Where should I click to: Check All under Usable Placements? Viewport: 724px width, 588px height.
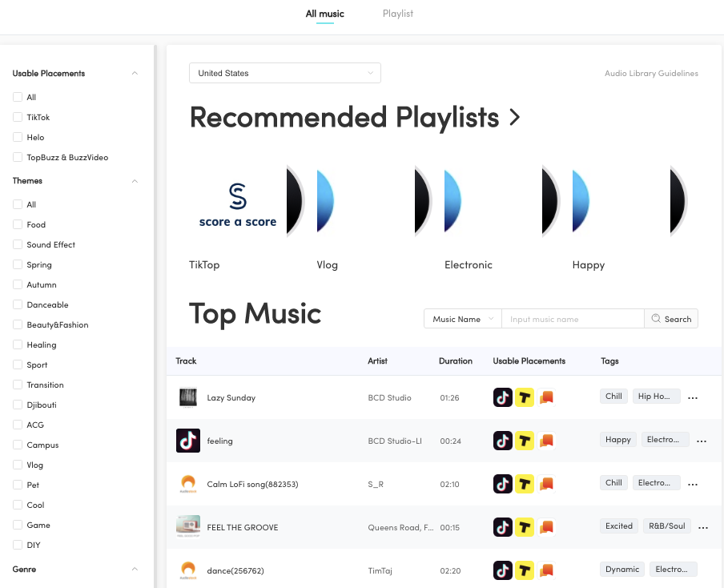[18, 97]
